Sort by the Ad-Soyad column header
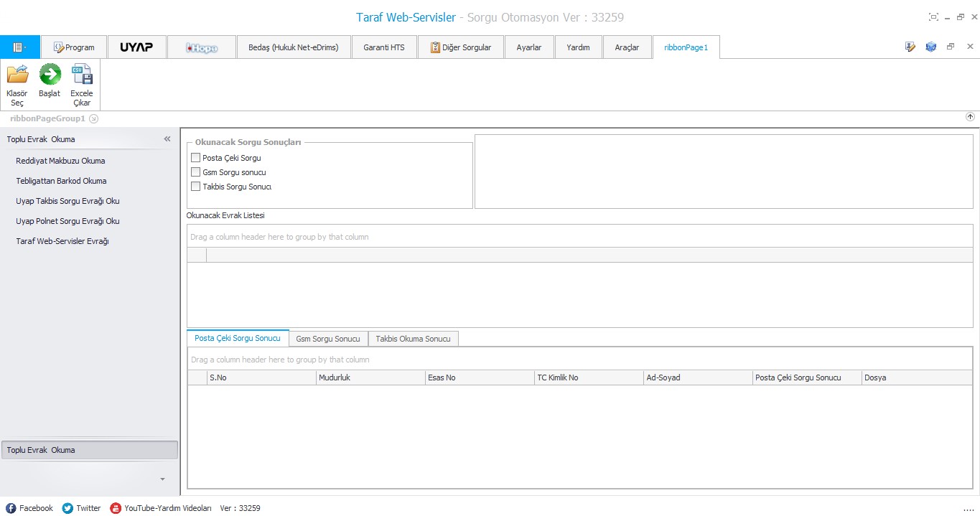980x516 pixels. [698, 377]
